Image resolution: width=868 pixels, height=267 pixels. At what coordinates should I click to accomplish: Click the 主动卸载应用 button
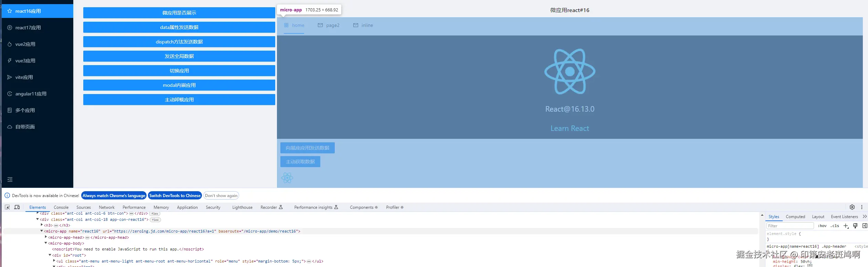click(x=179, y=100)
